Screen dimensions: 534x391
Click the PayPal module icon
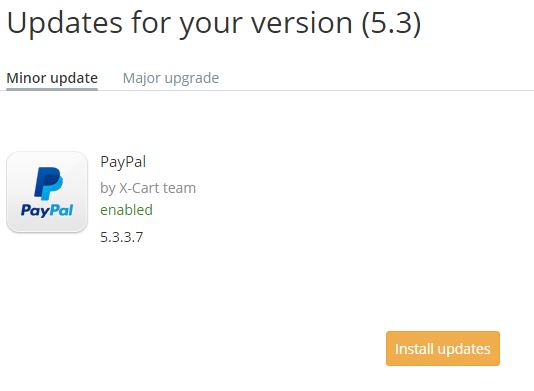click(x=47, y=192)
